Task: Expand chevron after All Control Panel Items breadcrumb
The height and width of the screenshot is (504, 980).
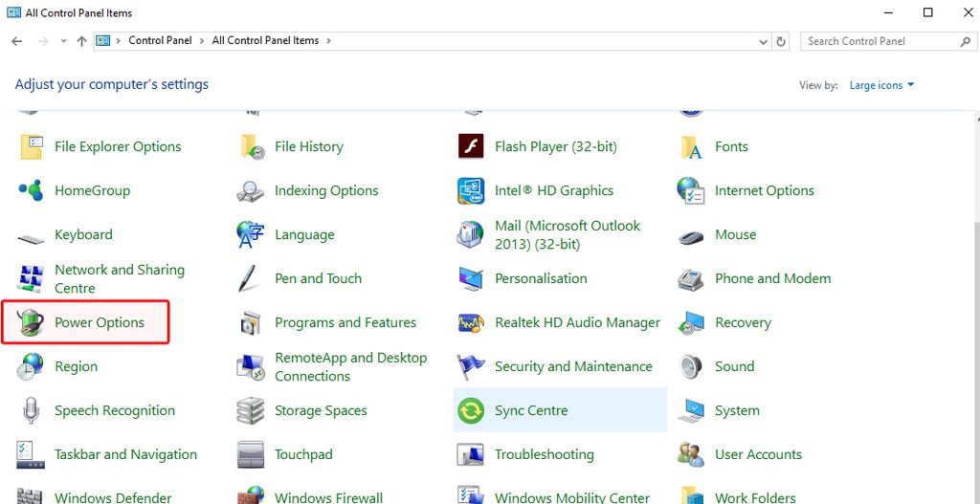Action: (x=328, y=40)
